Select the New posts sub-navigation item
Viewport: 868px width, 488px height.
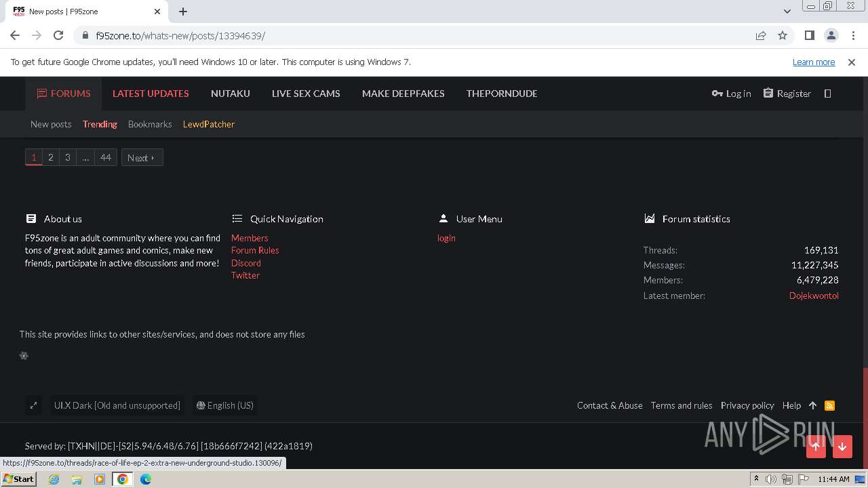point(51,124)
